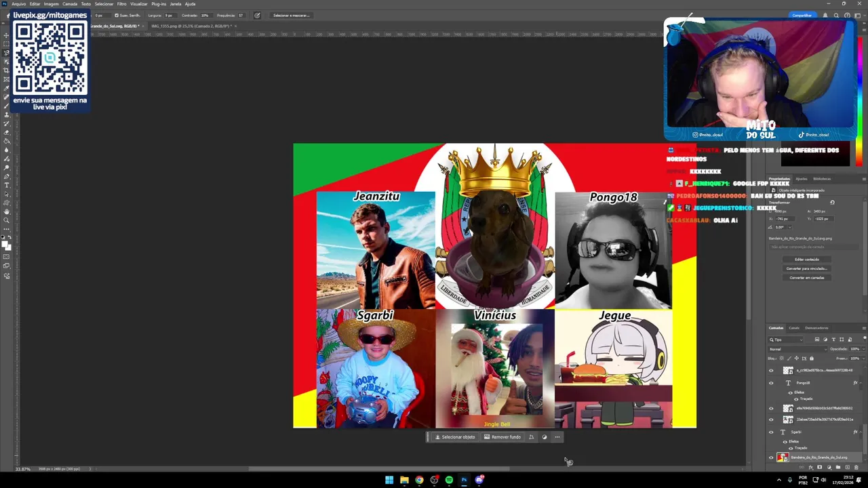
Task: Toggle Traçado visibility under Sgarbi
Action: coord(791,448)
